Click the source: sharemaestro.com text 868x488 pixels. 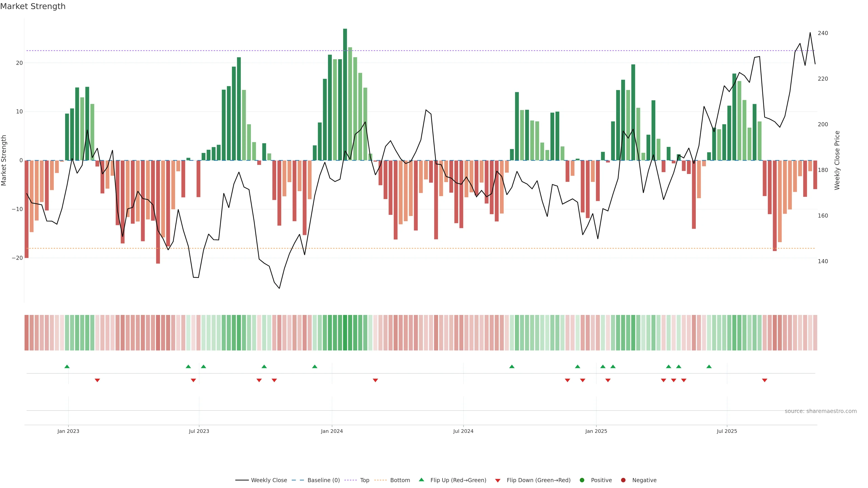(x=821, y=411)
